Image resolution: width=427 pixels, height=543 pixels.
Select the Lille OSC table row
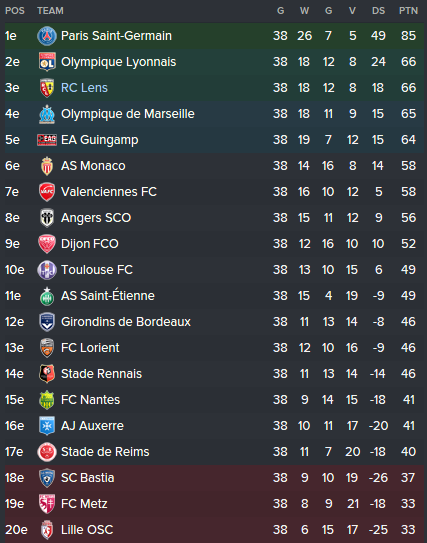coord(214,530)
